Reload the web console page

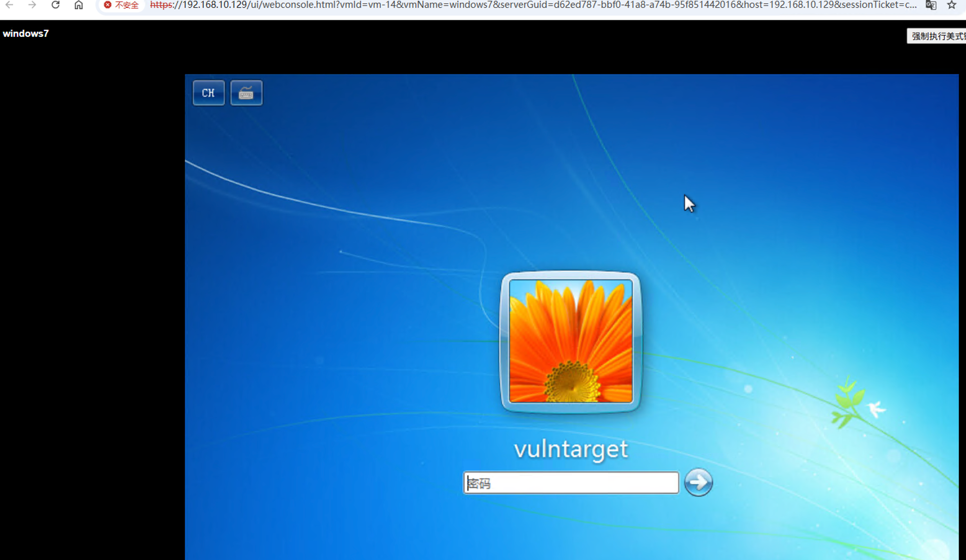[56, 5]
